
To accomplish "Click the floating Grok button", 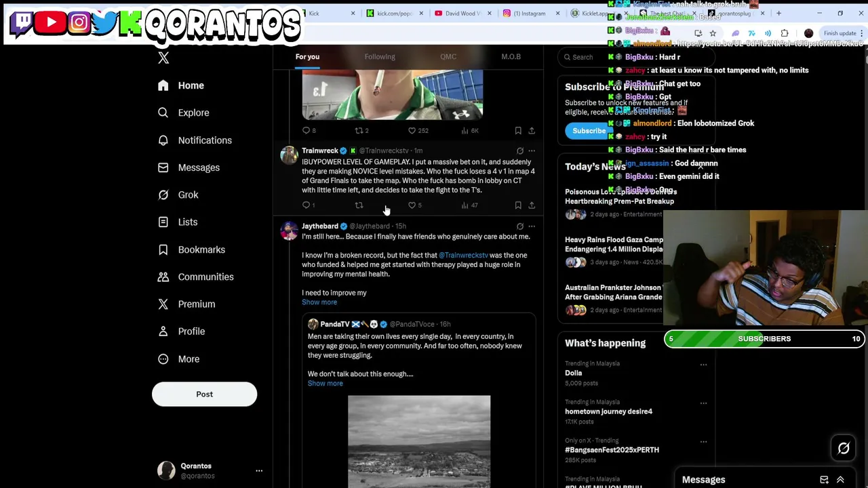I will pyautogui.click(x=844, y=448).
